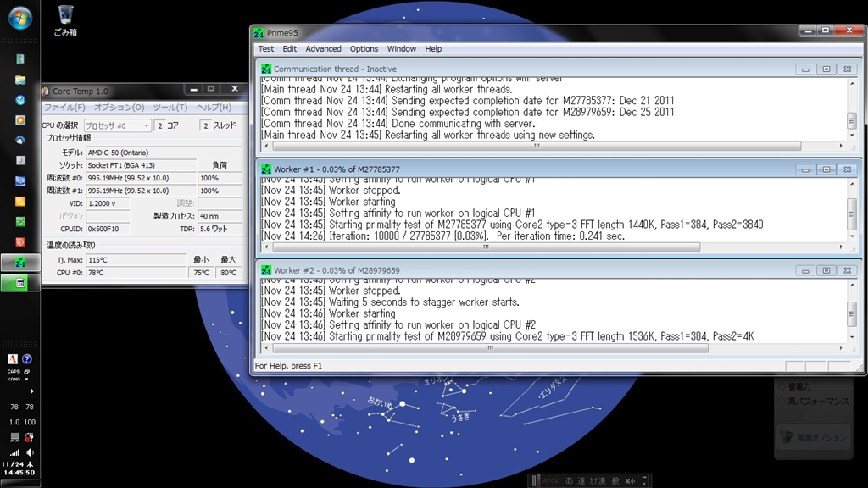Click Worker #2 scroll down arrow

pos(852,337)
